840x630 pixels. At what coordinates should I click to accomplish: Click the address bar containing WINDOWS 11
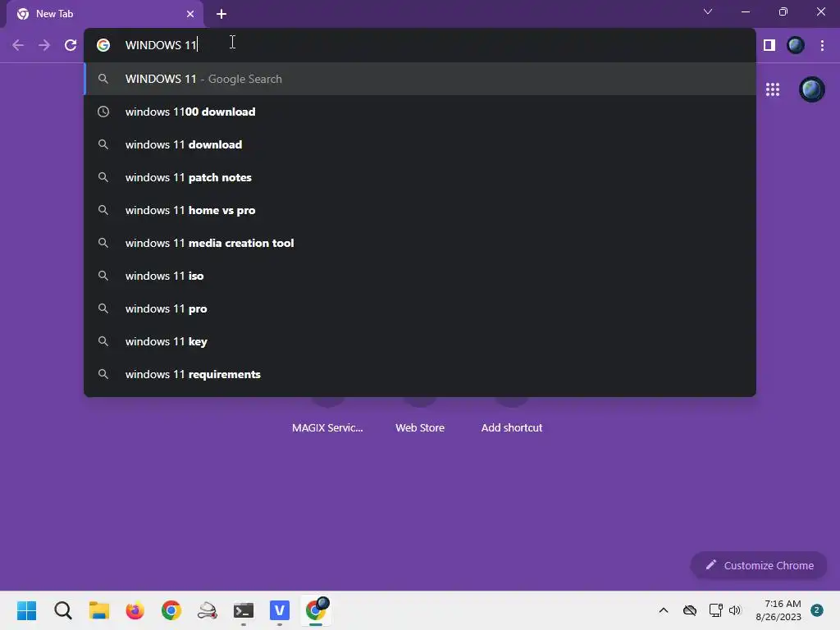[420, 45]
